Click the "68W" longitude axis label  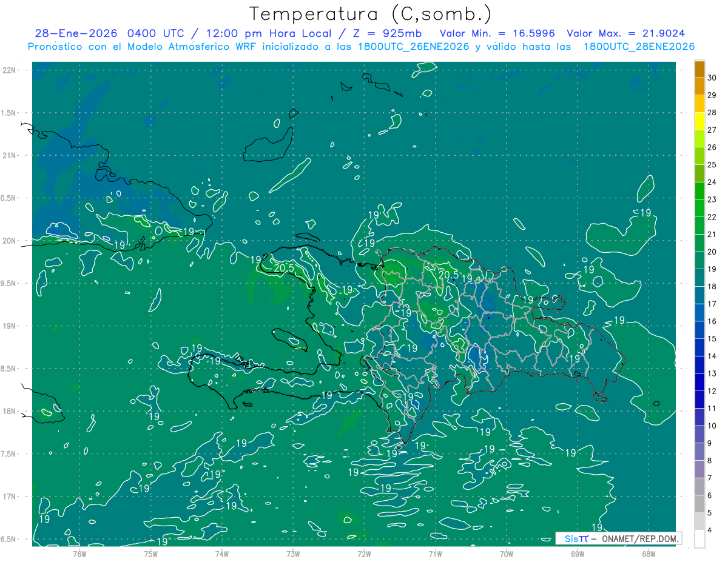[649, 553]
